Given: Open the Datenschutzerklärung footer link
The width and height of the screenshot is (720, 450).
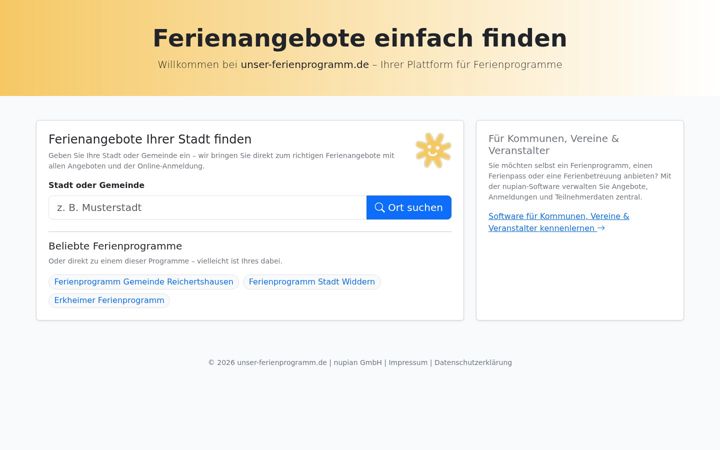Looking at the screenshot, I should coord(473,362).
